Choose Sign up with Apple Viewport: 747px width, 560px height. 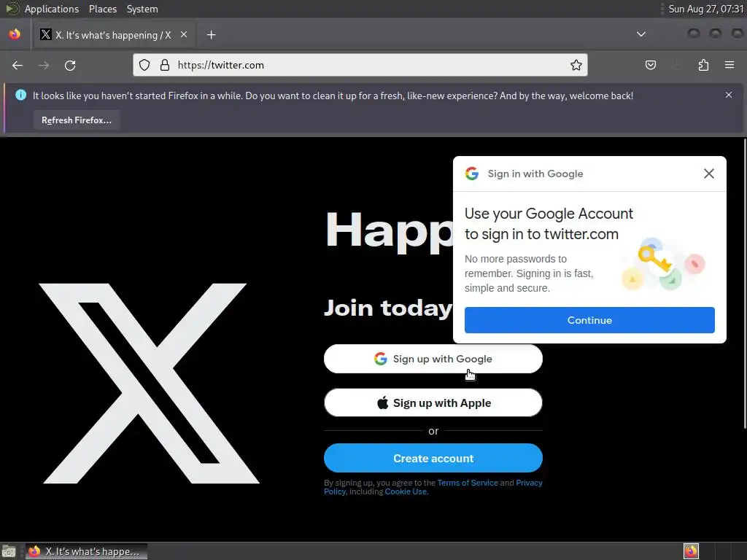(x=433, y=402)
